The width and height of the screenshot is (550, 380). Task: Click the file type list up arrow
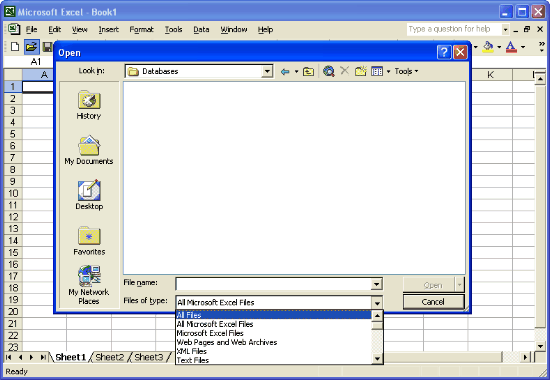pos(377,316)
